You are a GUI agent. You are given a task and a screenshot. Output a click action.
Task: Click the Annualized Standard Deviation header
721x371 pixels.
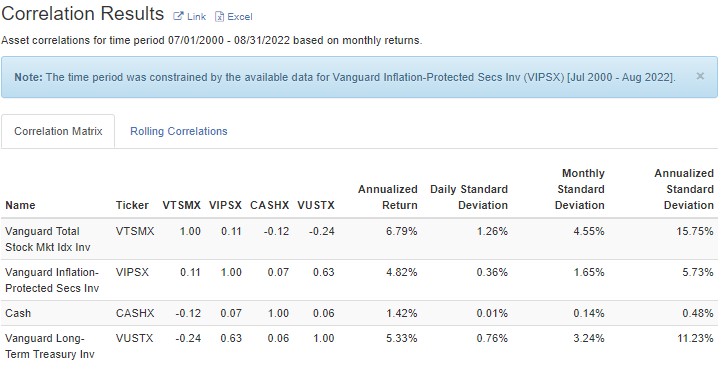pyautogui.click(x=684, y=189)
